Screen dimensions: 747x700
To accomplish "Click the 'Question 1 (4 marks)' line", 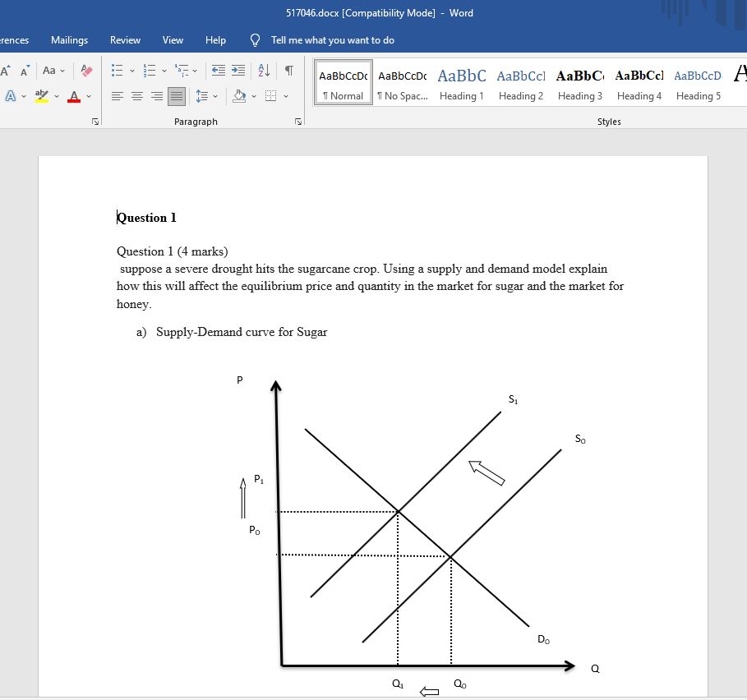I will 173,251.
